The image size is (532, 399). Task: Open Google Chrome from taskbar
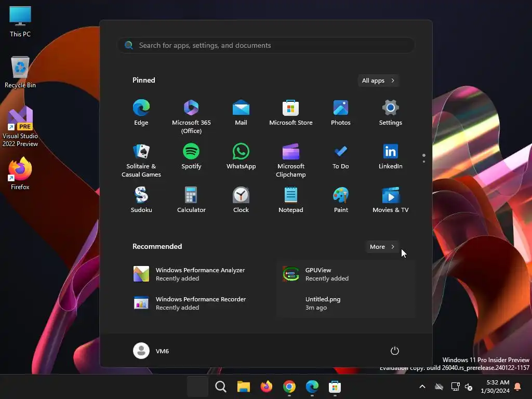click(289, 387)
